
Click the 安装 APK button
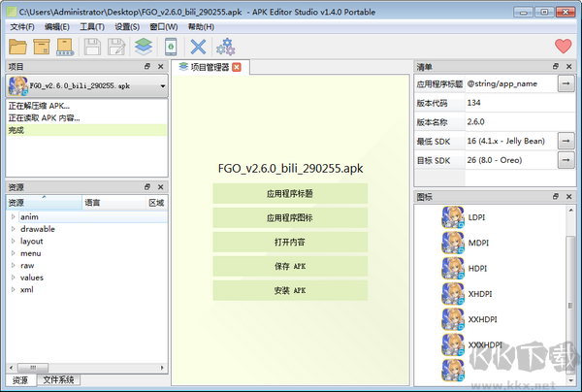(290, 290)
